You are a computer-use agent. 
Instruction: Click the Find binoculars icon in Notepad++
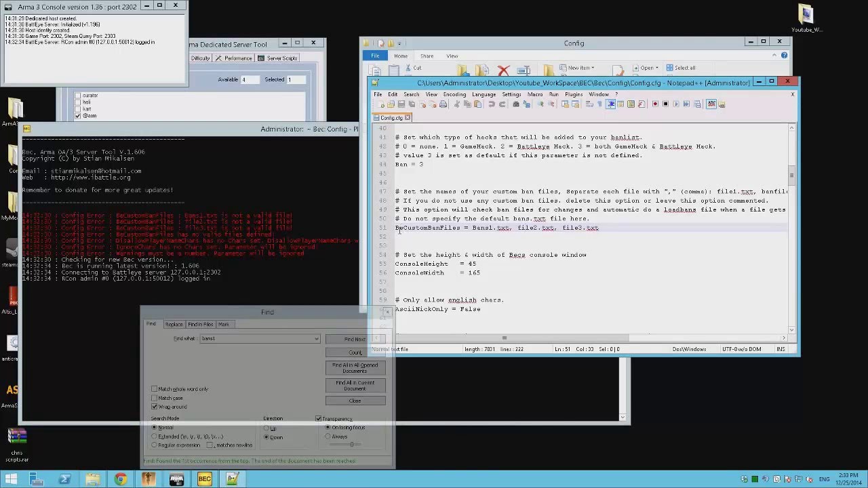(x=516, y=104)
